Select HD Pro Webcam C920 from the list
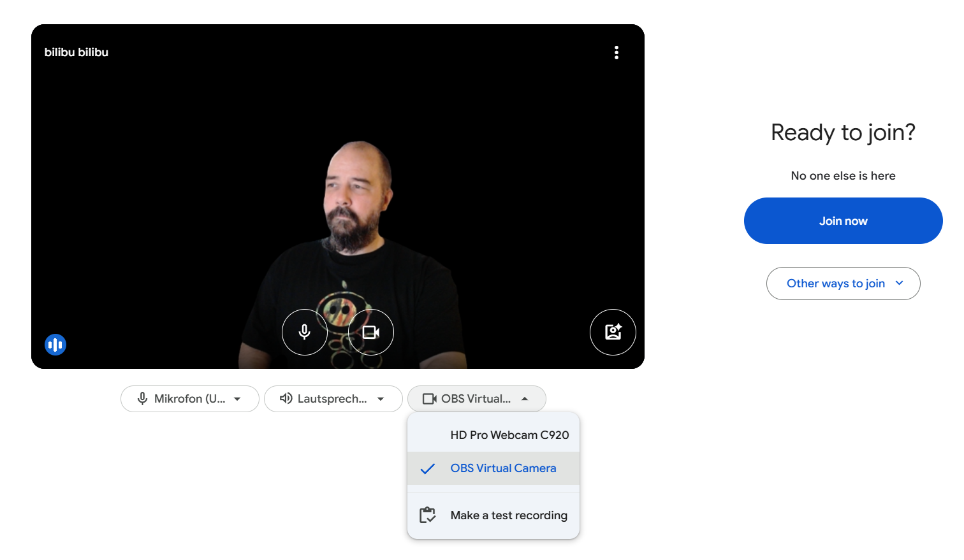This screenshot has width=964, height=560. [x=509, y=435]
